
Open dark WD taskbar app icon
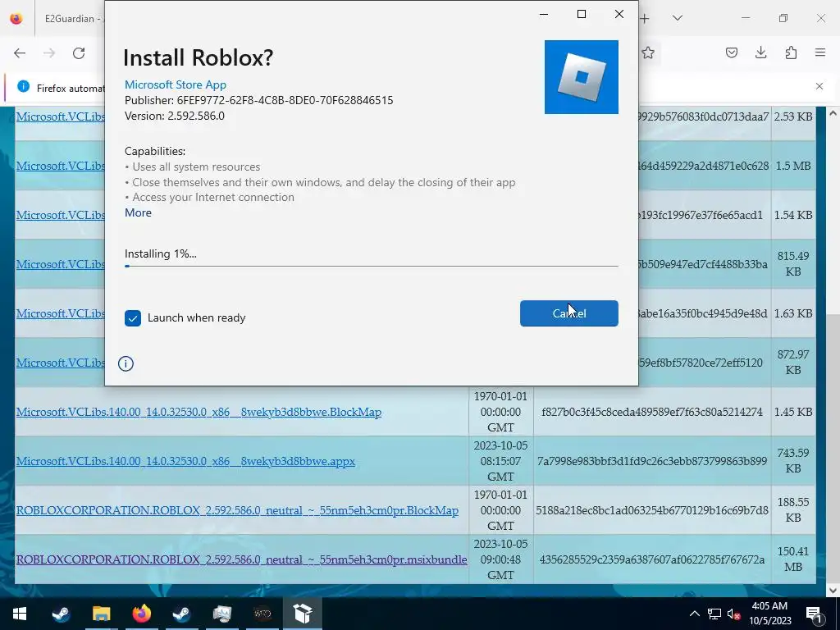pos(262,614)
